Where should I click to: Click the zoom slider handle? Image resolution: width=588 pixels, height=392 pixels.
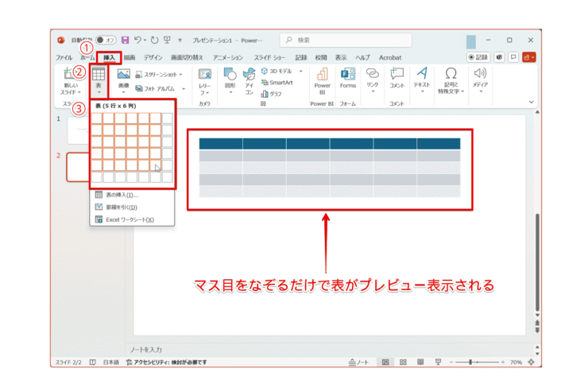(470, 362)
